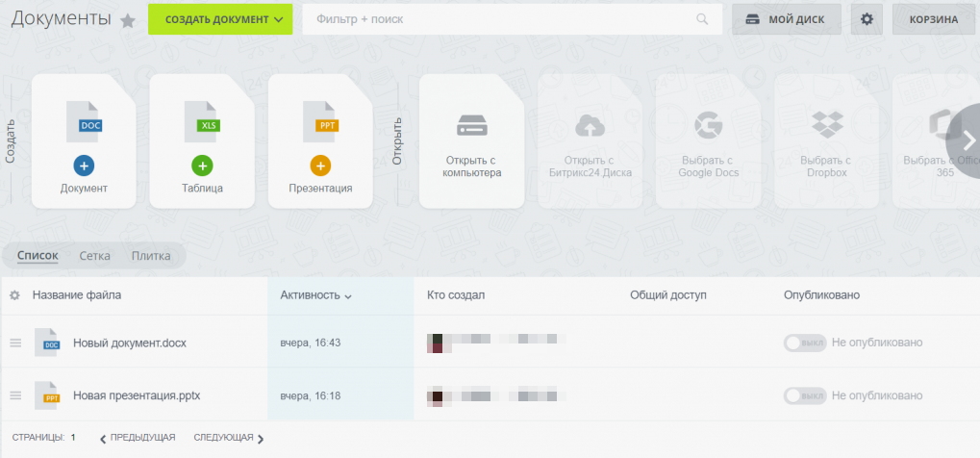Open the Корзина trash
The image size is (980, 458).
click(x=934, y=19)
